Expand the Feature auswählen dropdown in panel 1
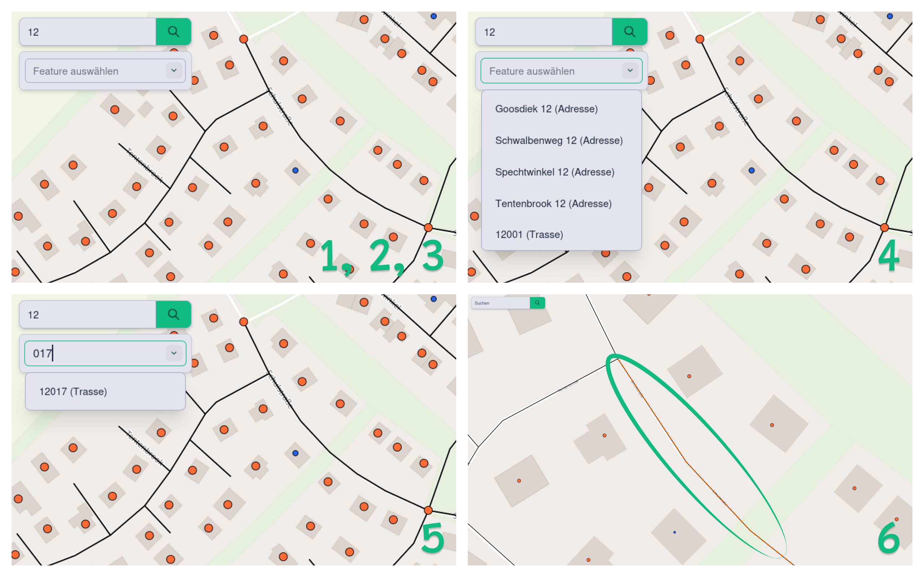 click(174, 71)
